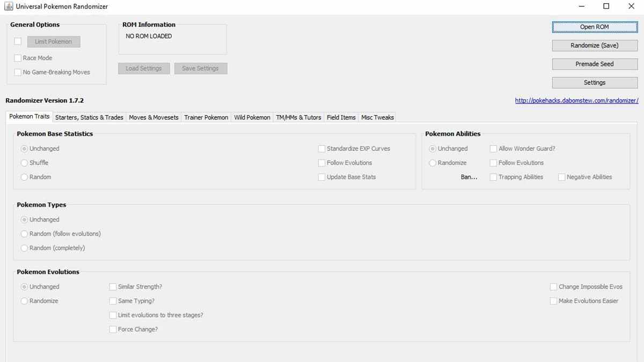Click the Ban... button in Pokemon Abilities
The image size is (644, 362).
(x=469, y=177)
